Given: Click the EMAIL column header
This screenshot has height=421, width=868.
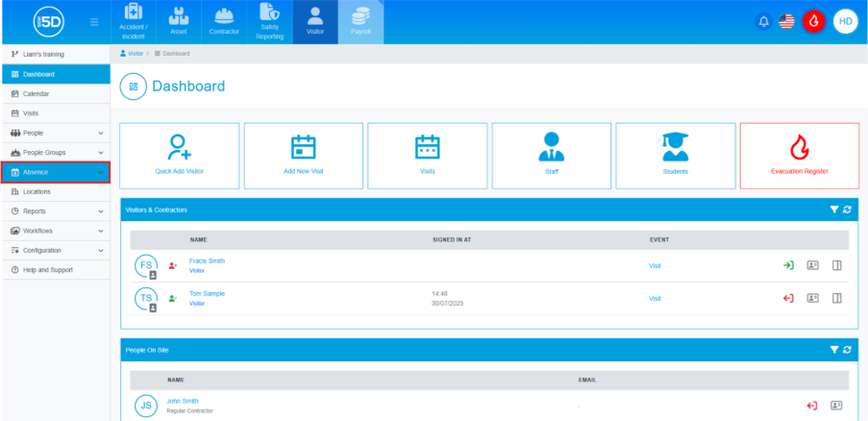Looking at the screenshot, I should [x=587, y=380].
